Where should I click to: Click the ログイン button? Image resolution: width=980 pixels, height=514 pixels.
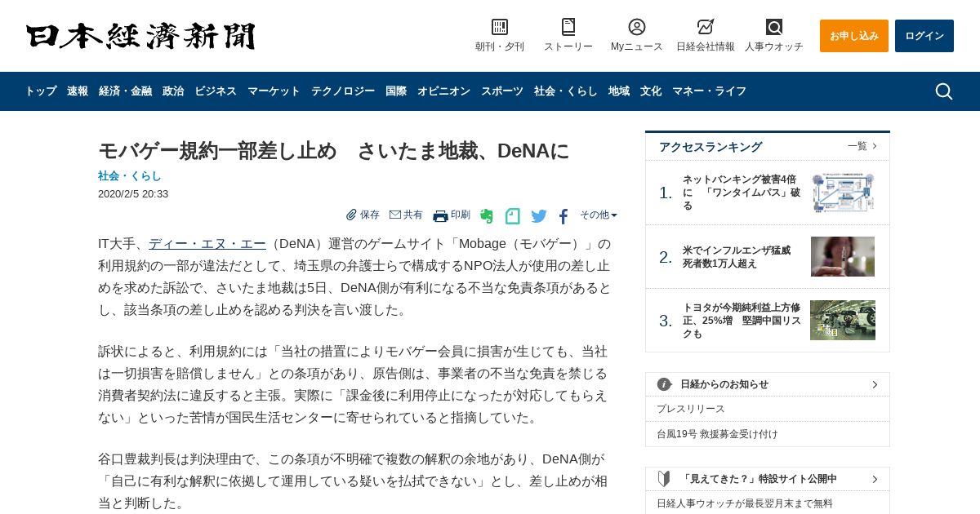coord(924,36)
